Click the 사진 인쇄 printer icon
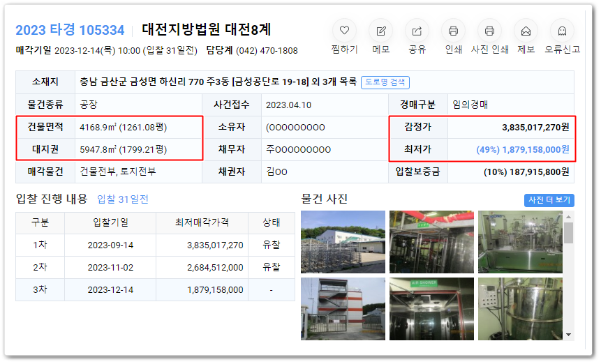 tap(489, 31)
